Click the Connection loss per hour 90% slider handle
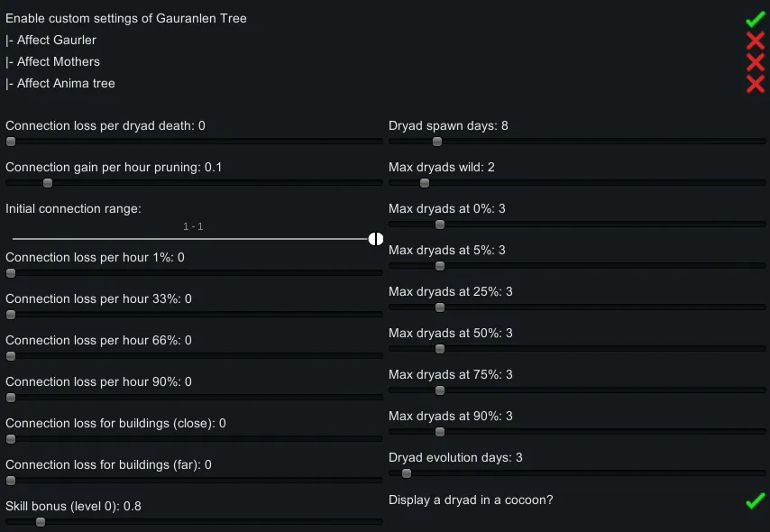 pos(11,398)
